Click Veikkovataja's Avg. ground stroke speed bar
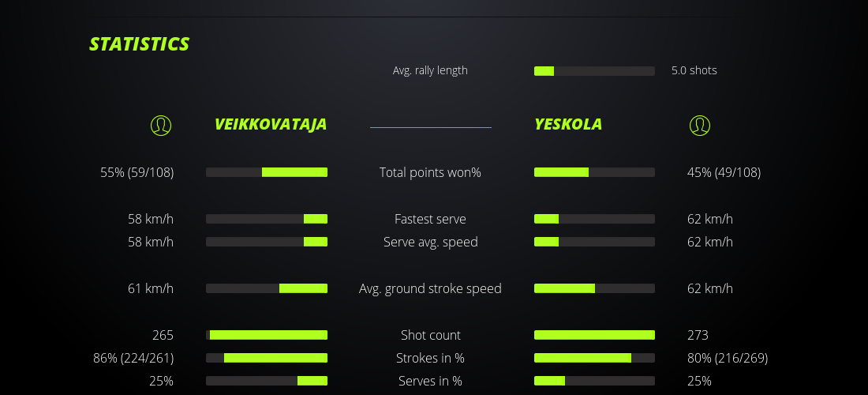This screenshot has height=395, width=868. click(x=267, y=288)
